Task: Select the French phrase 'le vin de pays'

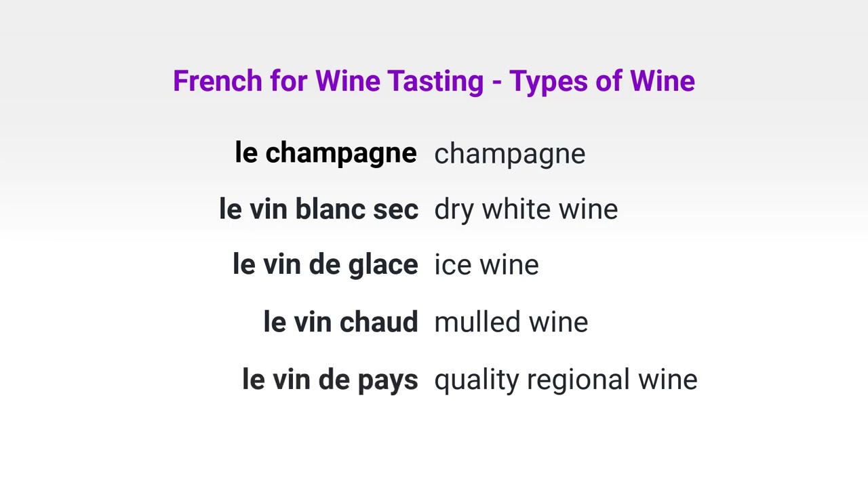Action: pos(330,379)
